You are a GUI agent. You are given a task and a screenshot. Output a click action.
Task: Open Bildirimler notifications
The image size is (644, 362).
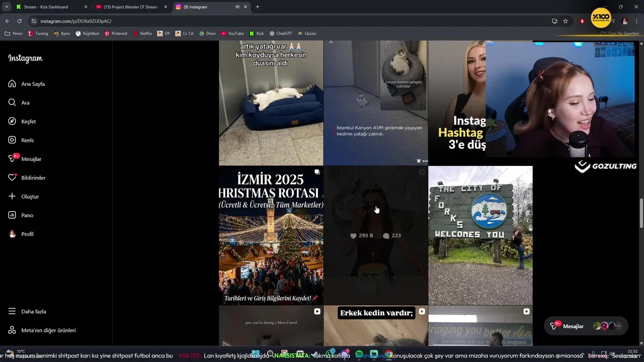(x=27, y=177)
